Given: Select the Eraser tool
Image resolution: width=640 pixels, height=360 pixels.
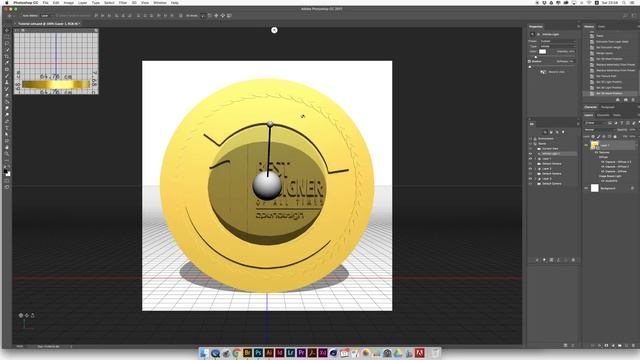Looking at the screenshot, I should [7, 96].
